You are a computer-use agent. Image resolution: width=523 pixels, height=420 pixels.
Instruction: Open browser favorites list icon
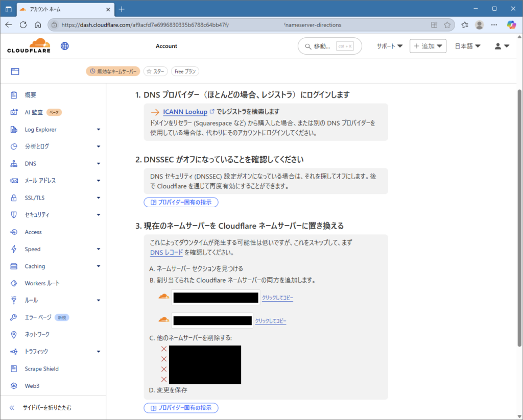[465, 24]
